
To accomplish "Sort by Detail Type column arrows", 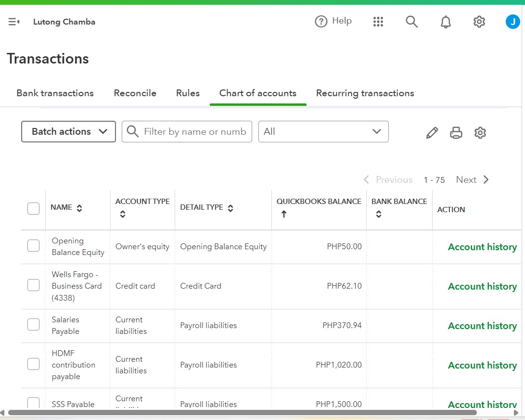I will (x=230, y=208).
